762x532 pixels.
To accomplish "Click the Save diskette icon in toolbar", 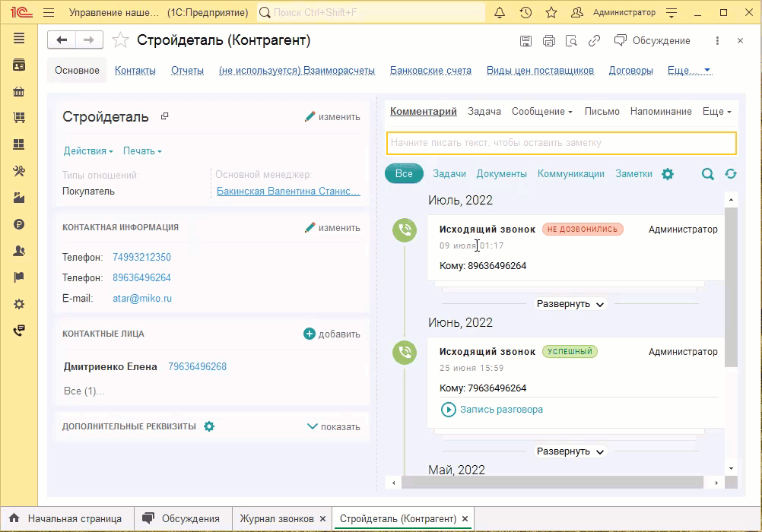I will (x=525, y=42).
